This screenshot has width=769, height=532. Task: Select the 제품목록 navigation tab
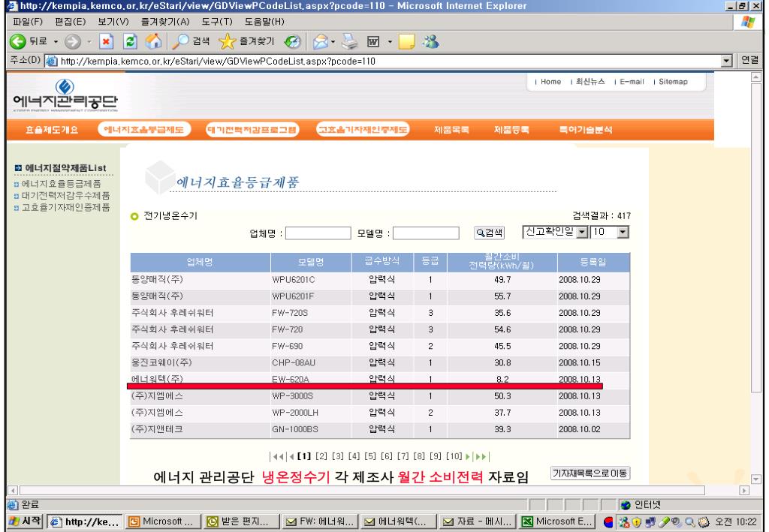click(x=451, y=130)
